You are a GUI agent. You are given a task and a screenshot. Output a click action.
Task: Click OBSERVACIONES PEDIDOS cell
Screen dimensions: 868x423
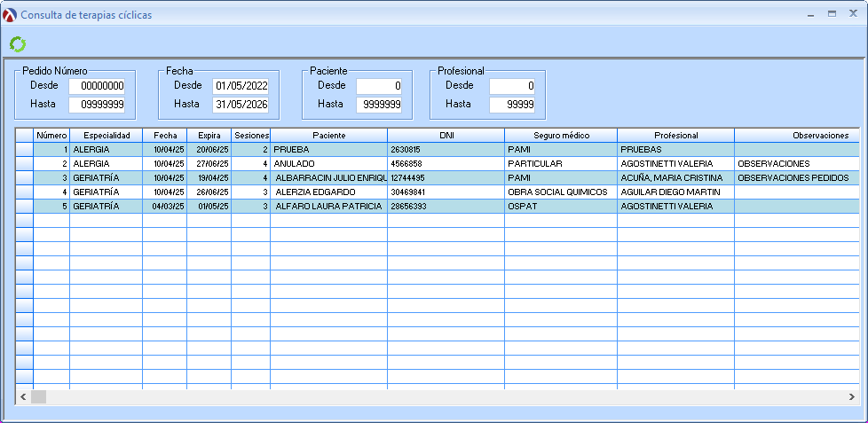click(x=797, y=178)
